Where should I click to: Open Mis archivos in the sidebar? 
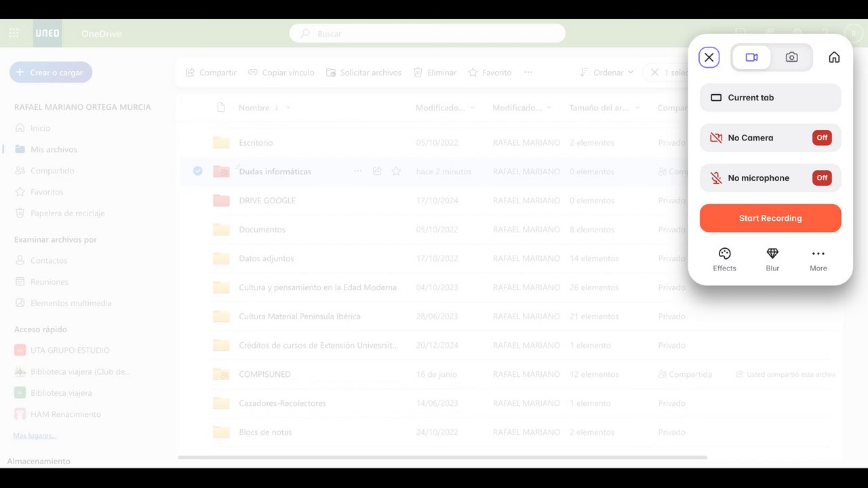pos(54,149)
